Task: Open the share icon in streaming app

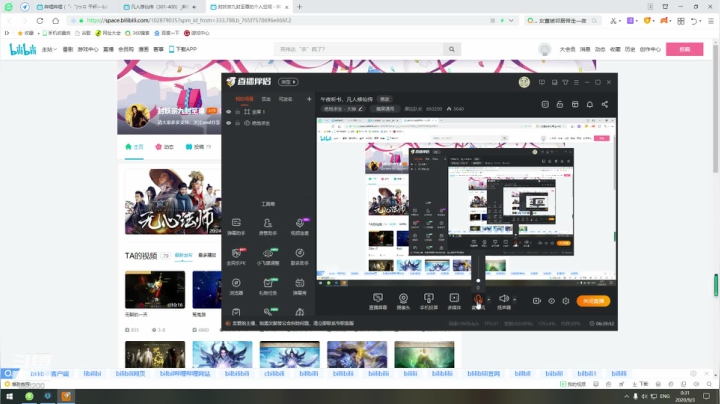Action: coord(605,104)
